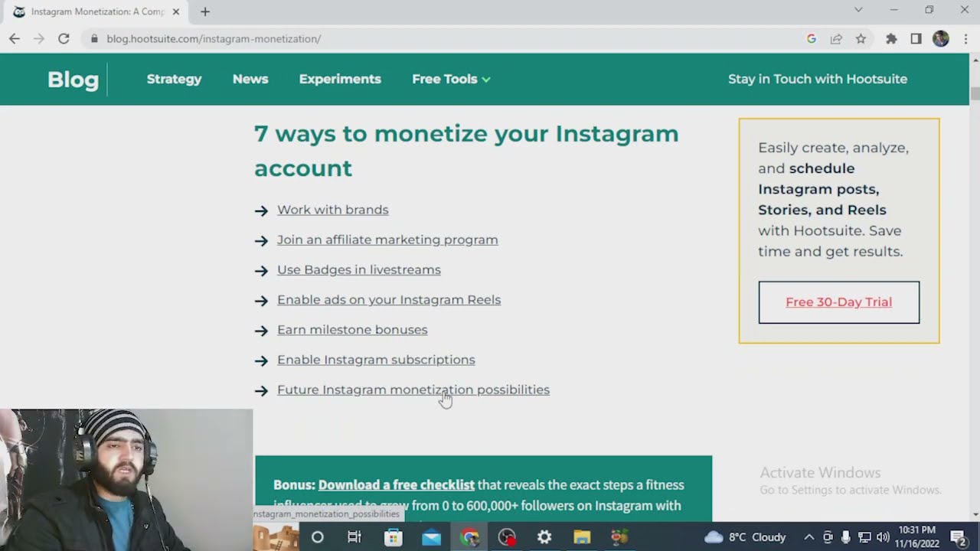Screen dimensions: 980x551
Task: Open the Earn milestone bonuses link
Action: [x=352, y=330]
